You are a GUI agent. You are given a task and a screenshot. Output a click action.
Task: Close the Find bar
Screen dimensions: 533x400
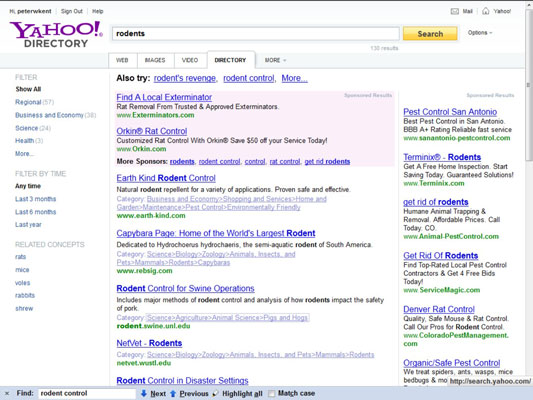point(7,394)
